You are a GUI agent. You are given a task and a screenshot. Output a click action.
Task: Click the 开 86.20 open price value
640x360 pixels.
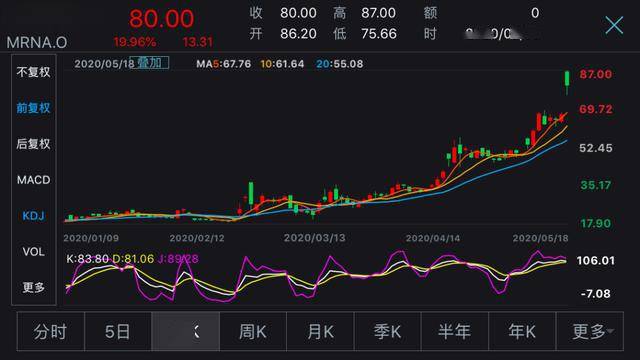tap(298, 34)
